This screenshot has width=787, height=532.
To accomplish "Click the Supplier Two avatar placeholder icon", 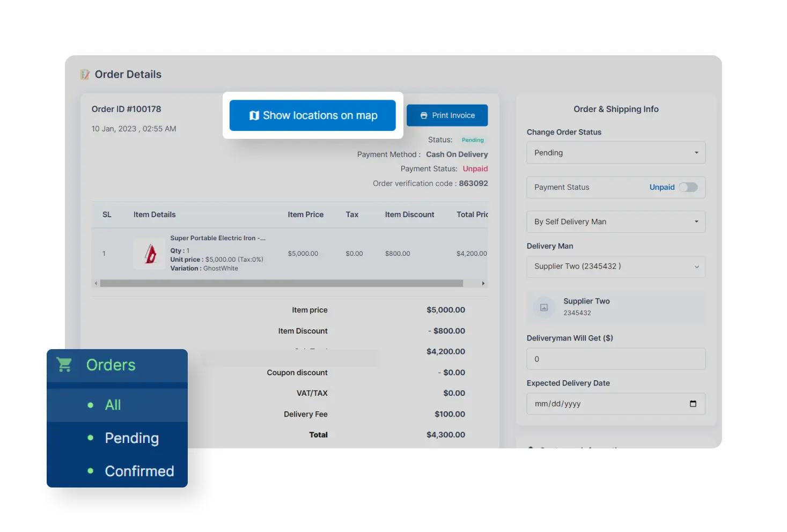I will 543,307.
